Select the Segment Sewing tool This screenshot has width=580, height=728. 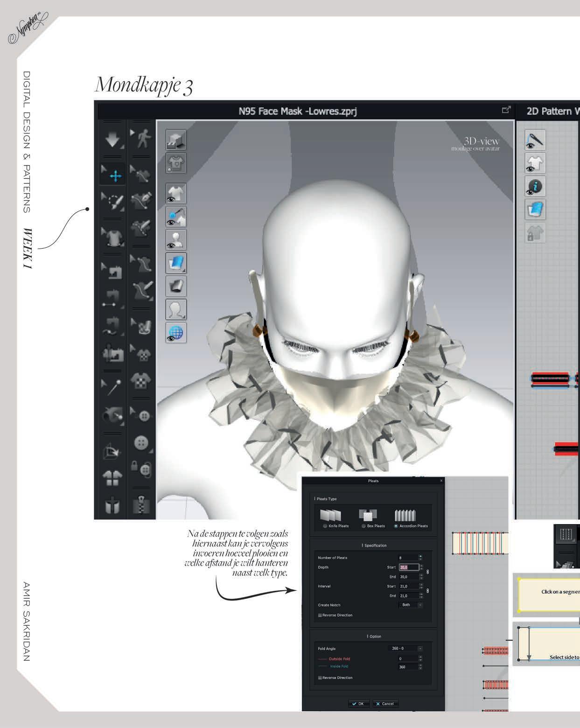pos(112,299)
